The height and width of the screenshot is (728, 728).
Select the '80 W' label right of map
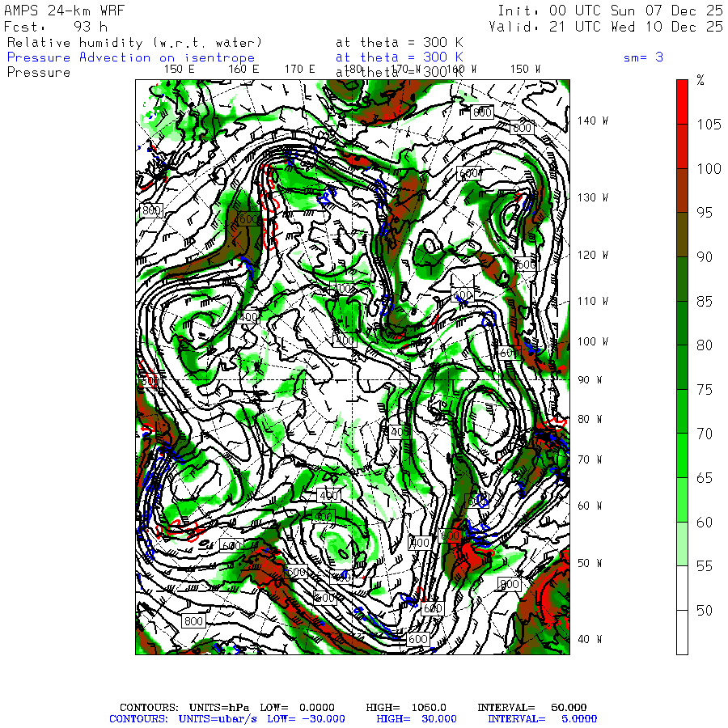click(590, 420)
